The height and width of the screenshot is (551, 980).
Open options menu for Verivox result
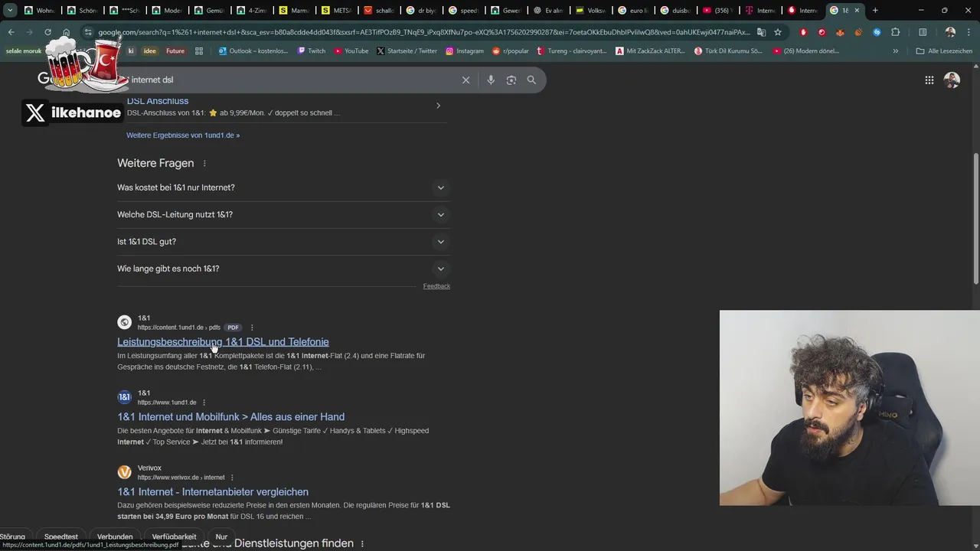pyautogui.click(x=232, y=478)
